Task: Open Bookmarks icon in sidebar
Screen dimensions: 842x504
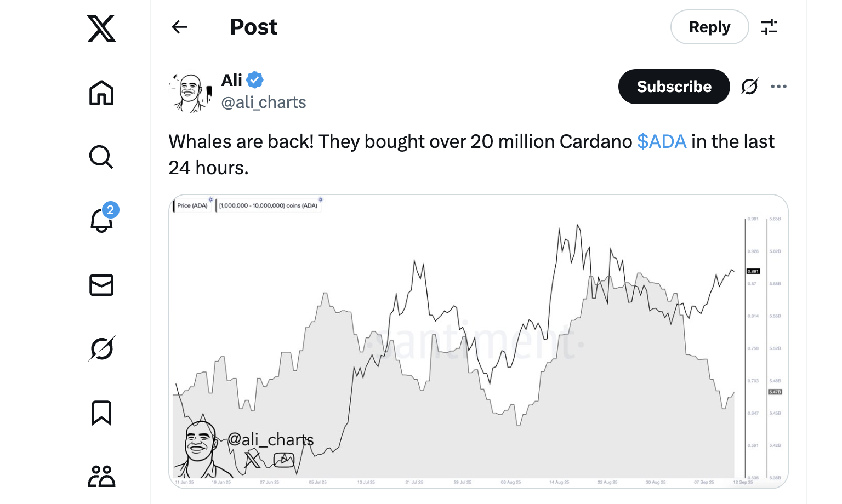Action: click(x=101, y=413)
